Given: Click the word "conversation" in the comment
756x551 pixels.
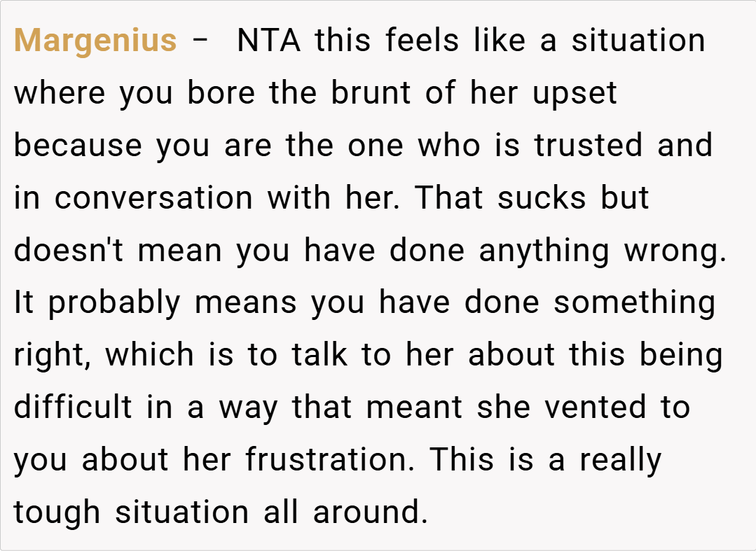Looking at the screenshot, I should pyautogui.click(x=153, y=198).
